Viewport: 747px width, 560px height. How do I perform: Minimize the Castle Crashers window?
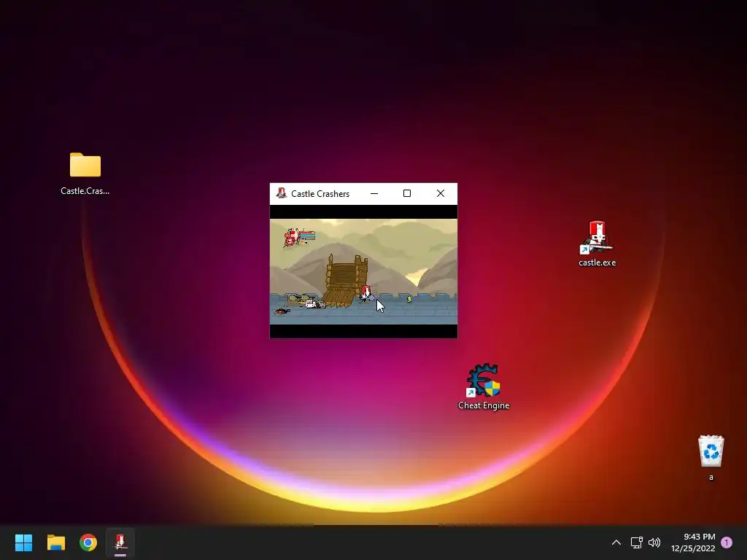coord(374,193)
